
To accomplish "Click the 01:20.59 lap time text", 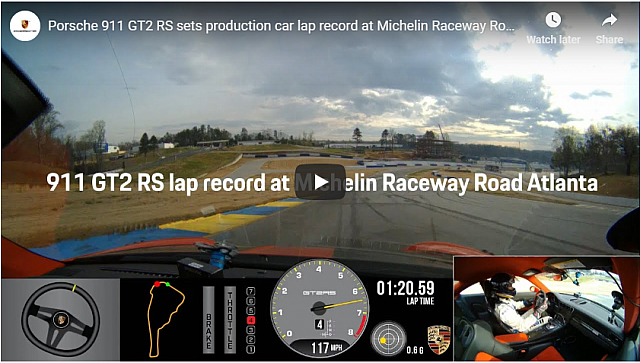I will [405, 289].
